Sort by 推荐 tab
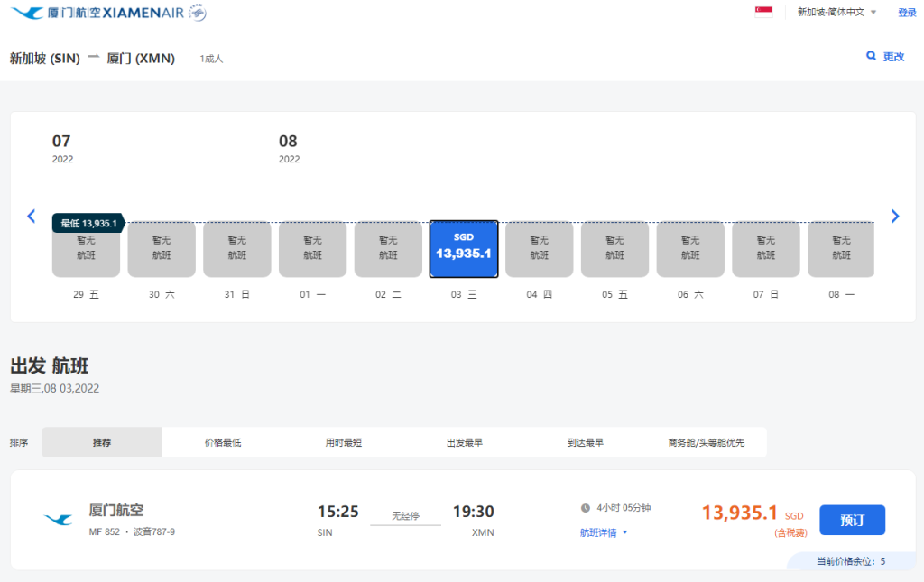This screenshot has width=924, height=582. click(102, 442)
